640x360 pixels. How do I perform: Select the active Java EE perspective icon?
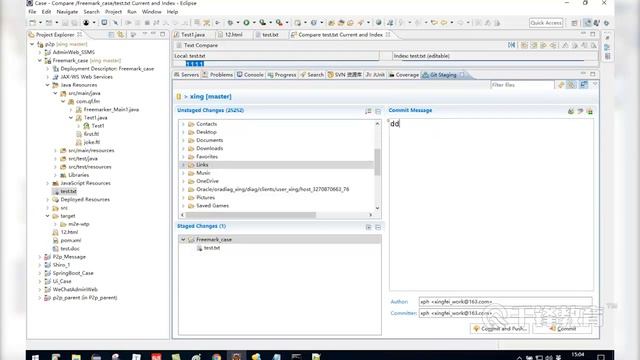point(587,23)
